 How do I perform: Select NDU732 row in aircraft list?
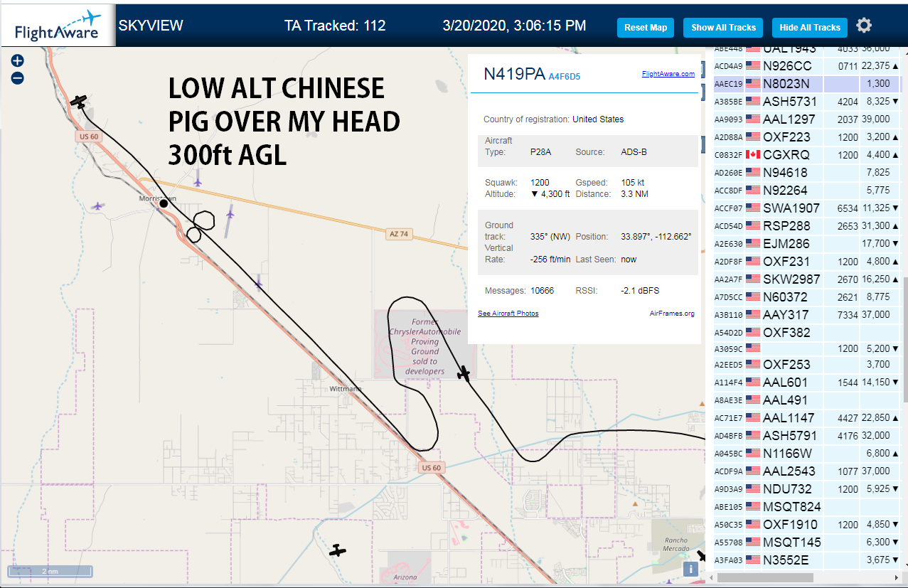click(x=808, y=489)
